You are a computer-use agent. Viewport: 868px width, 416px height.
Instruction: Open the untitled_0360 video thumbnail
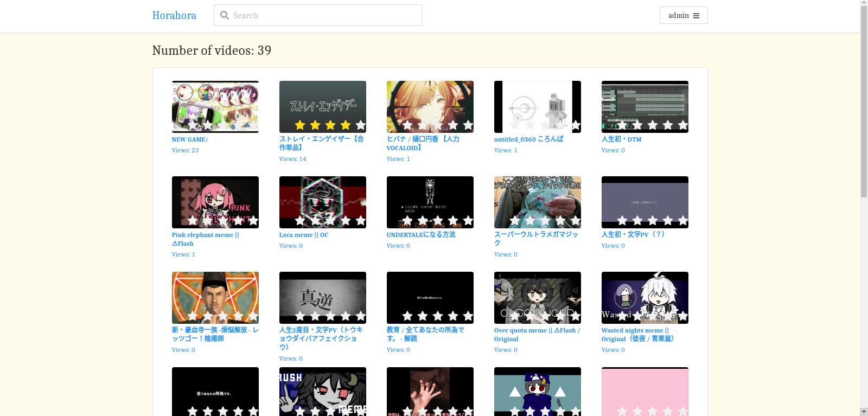point(538,107)
